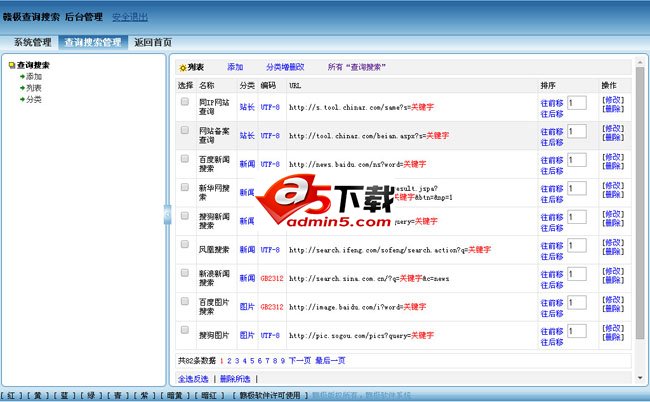The image size is (650, 402).
Task: Select the 百度新闻搜索 row checkbox
Action: pos(185,159)
